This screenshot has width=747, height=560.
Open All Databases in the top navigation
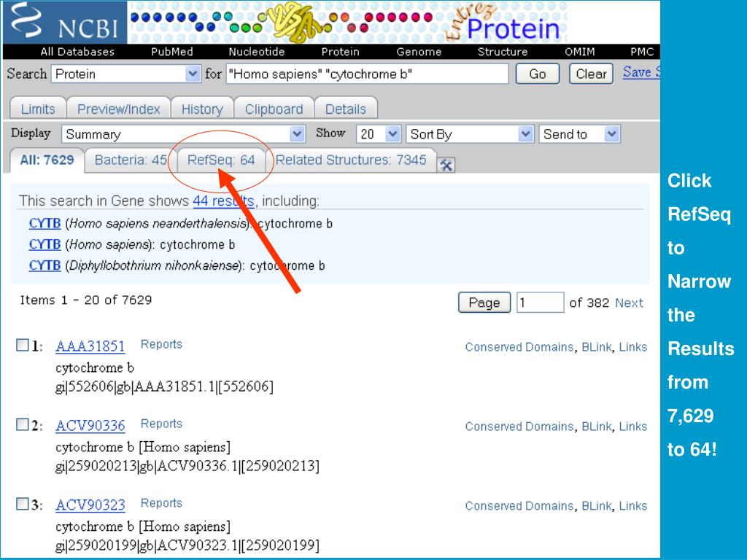[x=77, y=52]
